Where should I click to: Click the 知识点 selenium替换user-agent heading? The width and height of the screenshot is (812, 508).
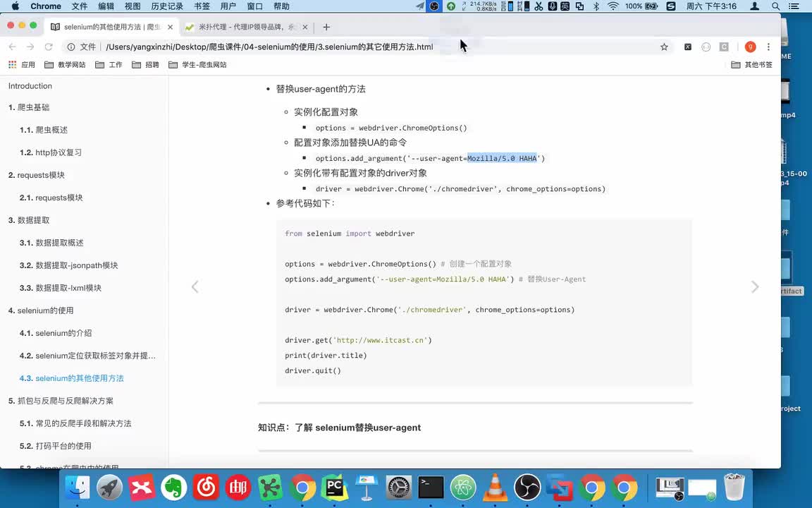point(339,428)
